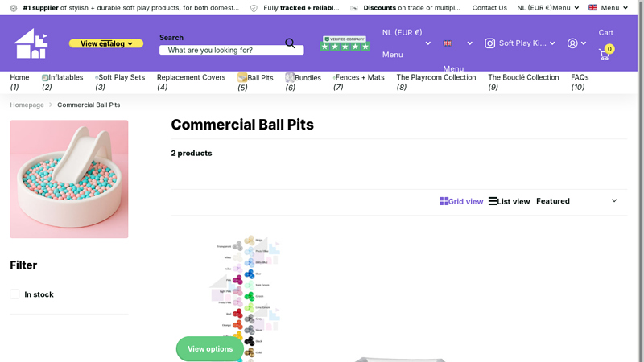This screenshot has width=644, height=362.
Task: Open the ball pit with slide thumbnail
Action: tap(69, 179)
